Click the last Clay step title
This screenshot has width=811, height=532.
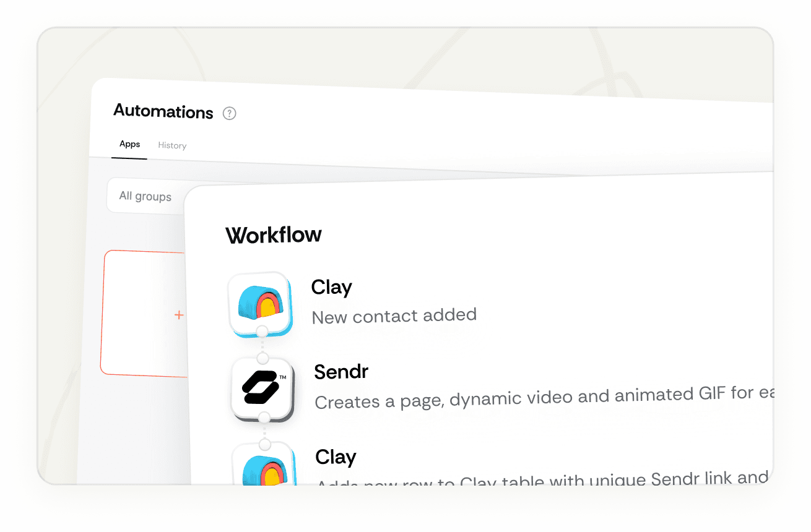[x=336, y=457]
